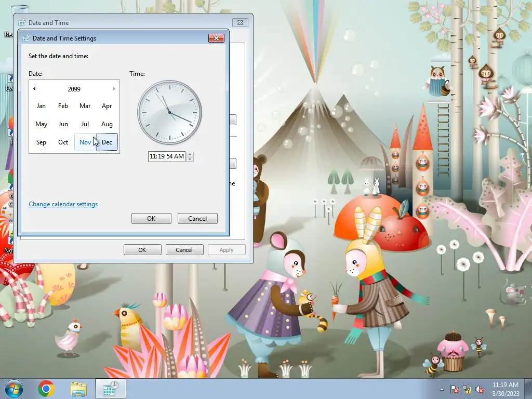Click the Date and Time window title icon

click(22, 23)
